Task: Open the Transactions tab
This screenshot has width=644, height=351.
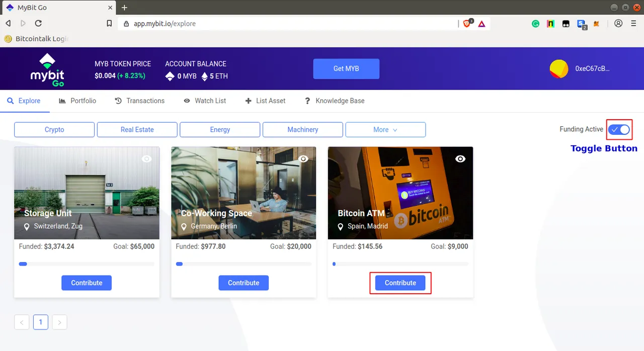Action: click(x=139, y=101)
